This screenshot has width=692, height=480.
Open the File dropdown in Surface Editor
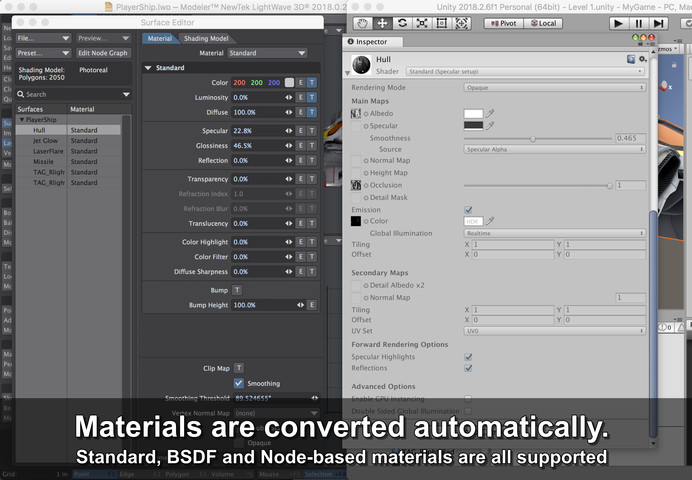43,38
